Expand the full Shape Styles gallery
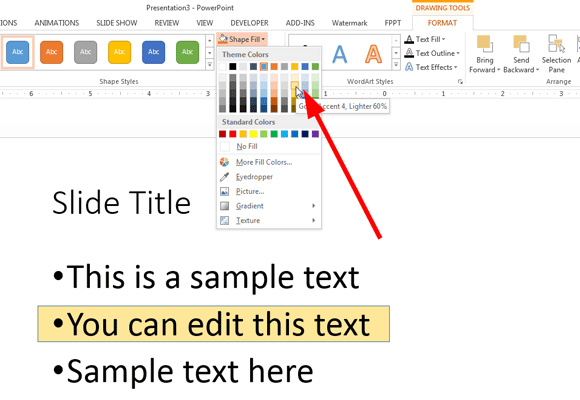Viewport: 580px width, 400px height. (209, 65)
